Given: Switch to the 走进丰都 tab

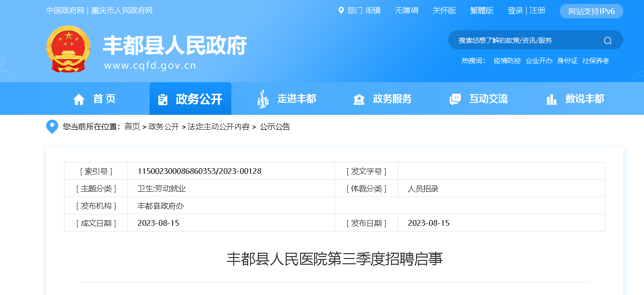Looking at the screenshot, I should (x=296, y=99).
